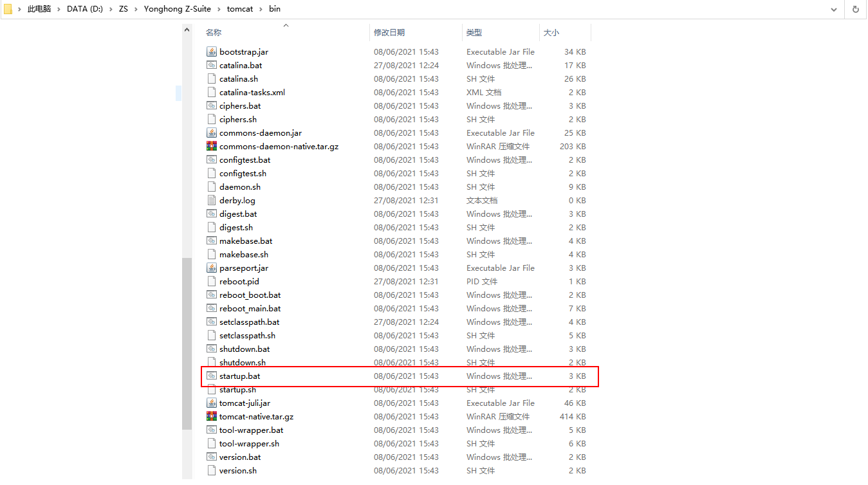This screenshot has height=485, width=868.
Task: Click the jar icon beside tomcat-juli.jar
Action: (x=212, y=403)
